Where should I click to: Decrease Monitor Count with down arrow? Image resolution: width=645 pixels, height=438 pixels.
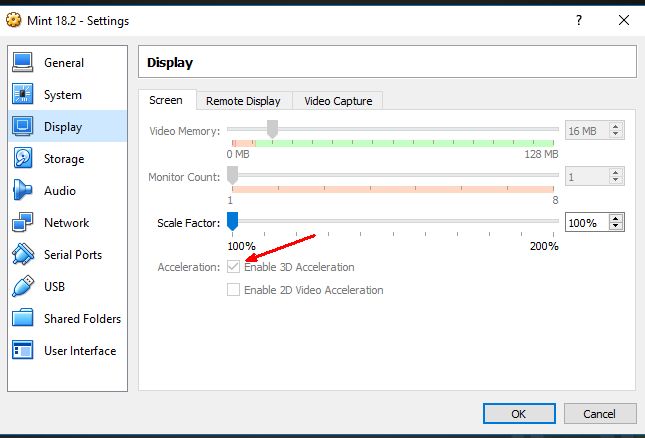point(615,180)
